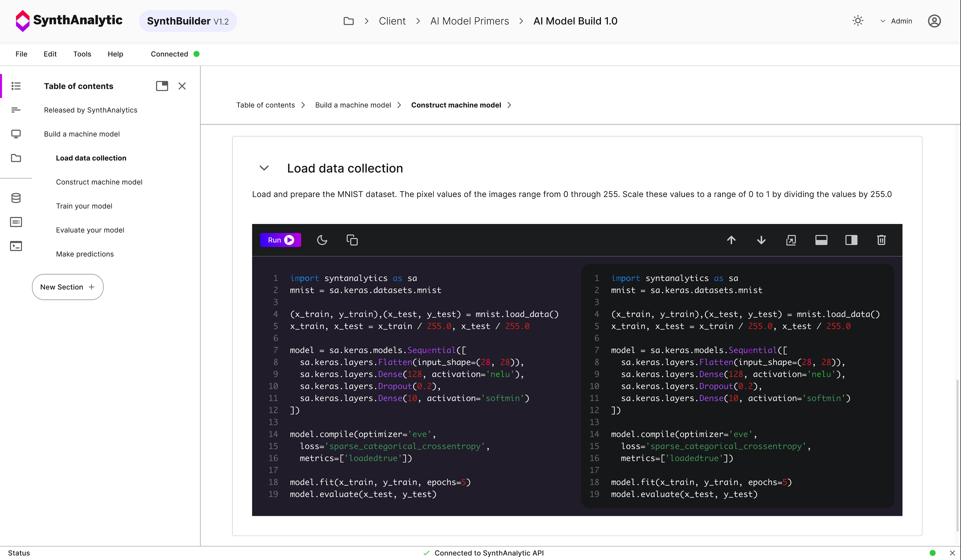Open the Tools menu
961x560 pixels.
pyautogui.click(x=82, y=54)
